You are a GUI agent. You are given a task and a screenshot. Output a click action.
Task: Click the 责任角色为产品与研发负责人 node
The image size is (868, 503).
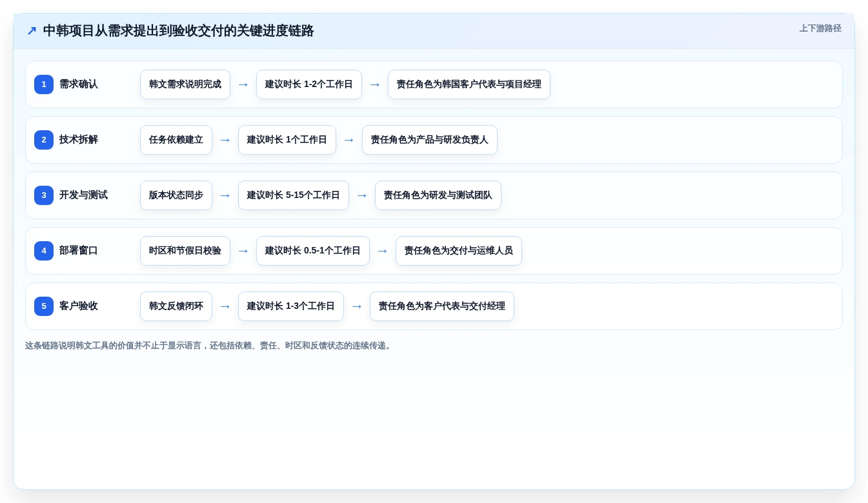coord(430,140)
